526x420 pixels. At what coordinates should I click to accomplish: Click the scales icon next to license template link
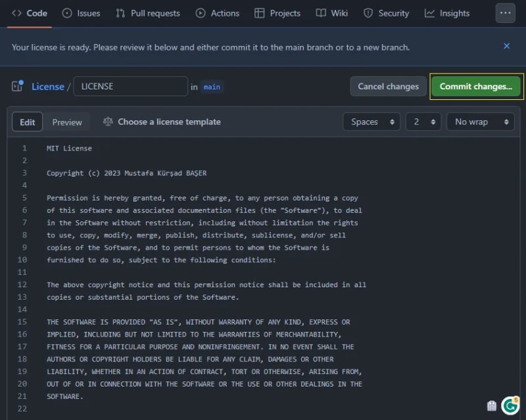point(107,122)
